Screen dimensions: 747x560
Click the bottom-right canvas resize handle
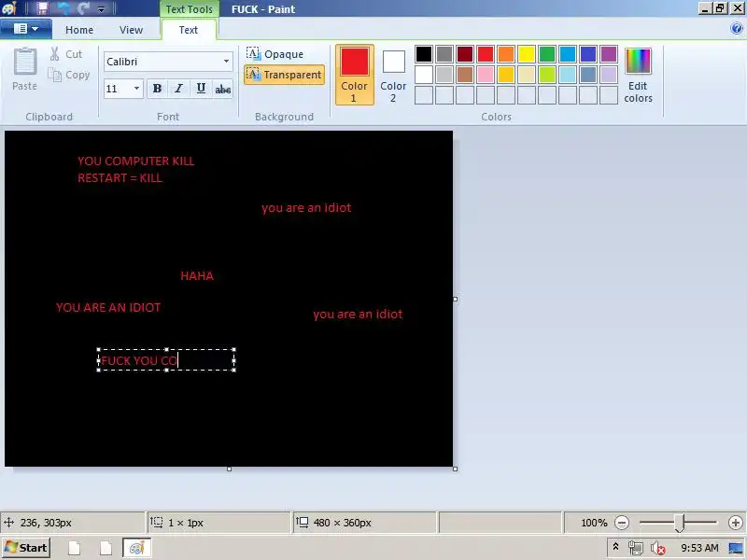(455, 469)
